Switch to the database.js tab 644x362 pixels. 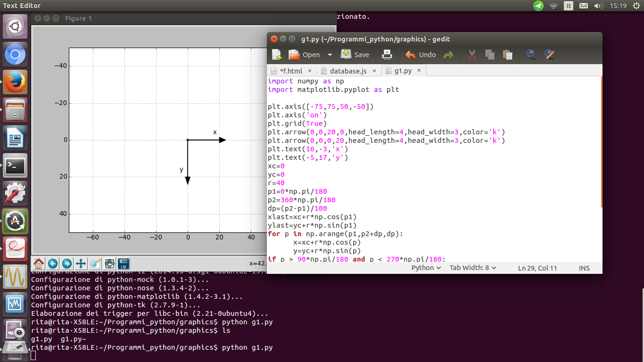coord(349,71)
